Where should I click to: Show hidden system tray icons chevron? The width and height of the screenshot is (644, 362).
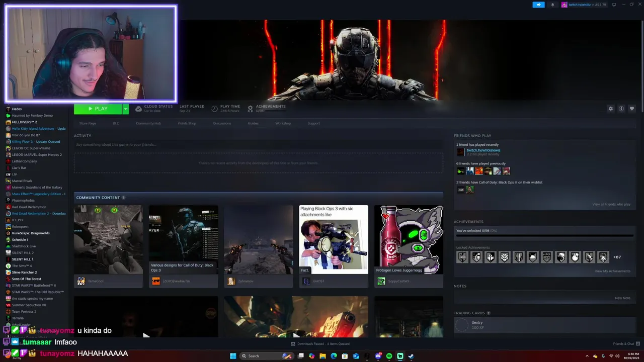click(x=587, y=356)
